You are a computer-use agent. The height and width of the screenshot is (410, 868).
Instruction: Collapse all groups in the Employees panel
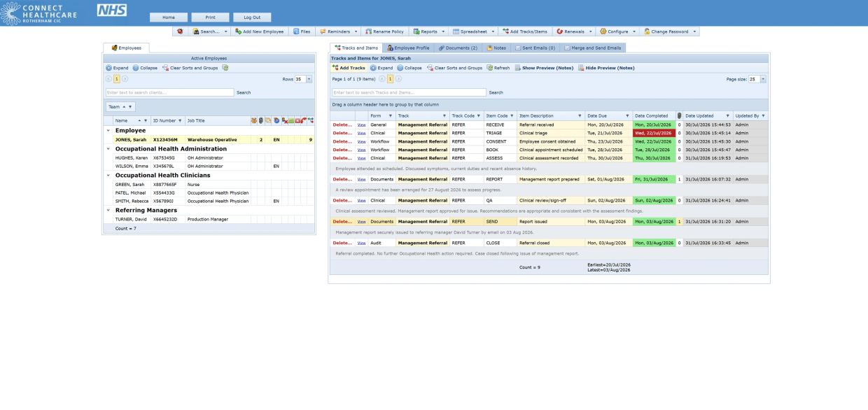[x=144, y=68]
